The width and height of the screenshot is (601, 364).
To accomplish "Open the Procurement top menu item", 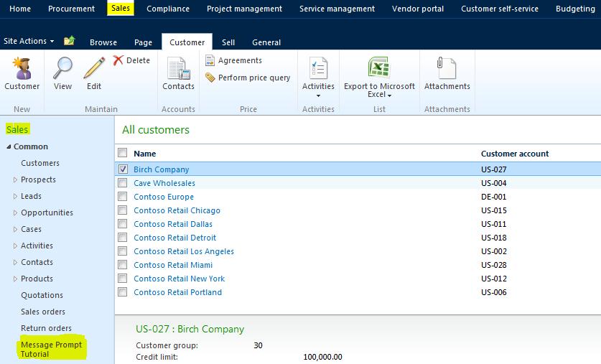I will click(72, 9).
